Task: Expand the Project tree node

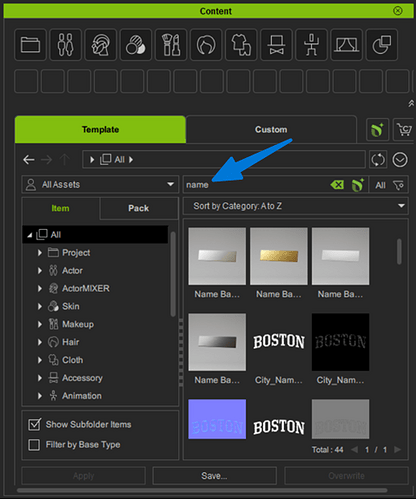Action: pos(40,253)
